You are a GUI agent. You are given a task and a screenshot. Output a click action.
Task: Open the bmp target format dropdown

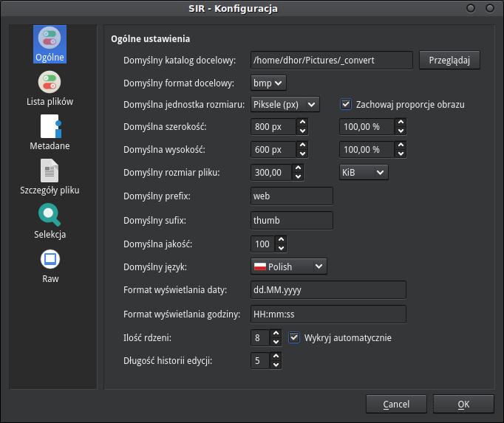click(268, 83)
